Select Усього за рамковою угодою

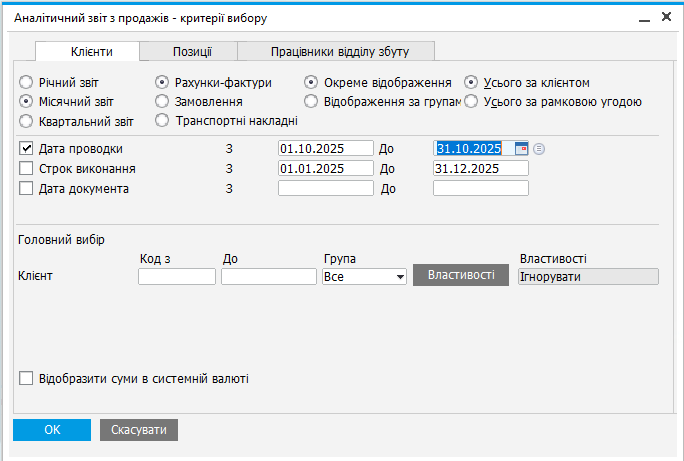pyautogui.click(x=471, y=102)
